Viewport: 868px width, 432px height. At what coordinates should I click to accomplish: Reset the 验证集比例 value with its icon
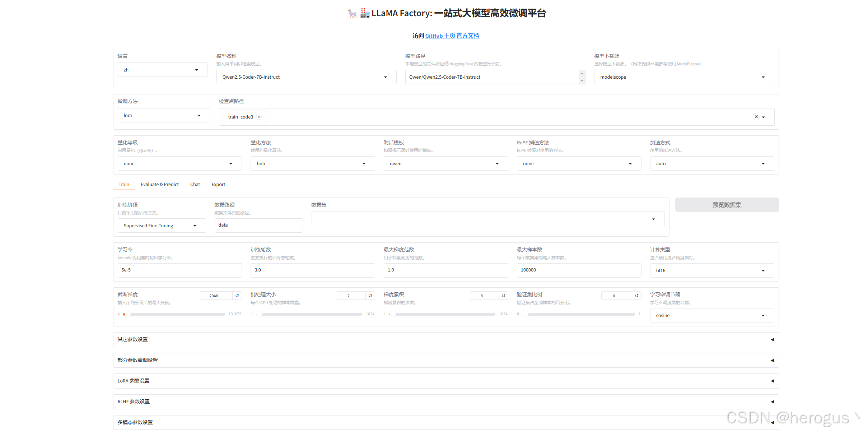636,296
